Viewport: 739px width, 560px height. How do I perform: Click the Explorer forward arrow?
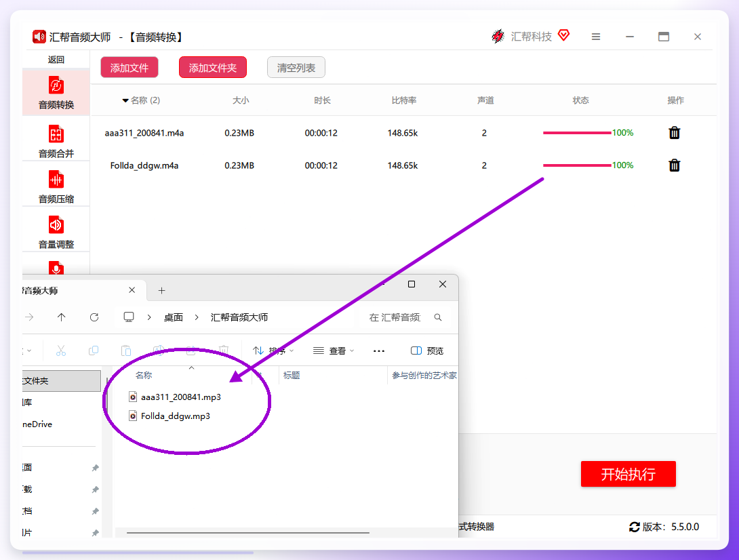[x=29, y=317]
